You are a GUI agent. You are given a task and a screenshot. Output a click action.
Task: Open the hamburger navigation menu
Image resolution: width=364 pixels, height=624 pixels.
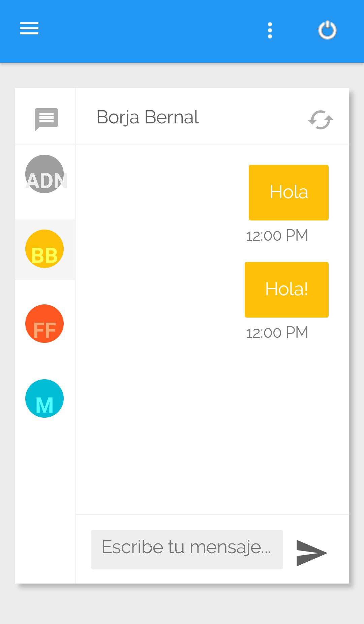pos(29,28)
